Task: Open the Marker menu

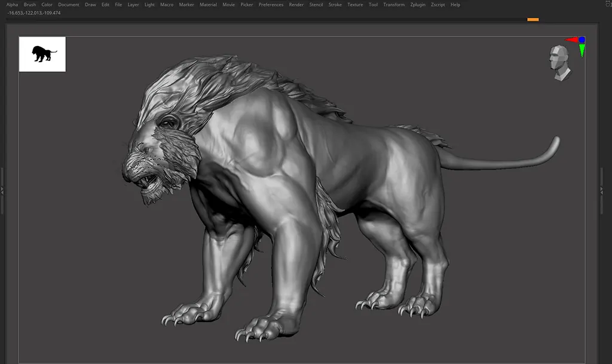Action: (186, 5)
